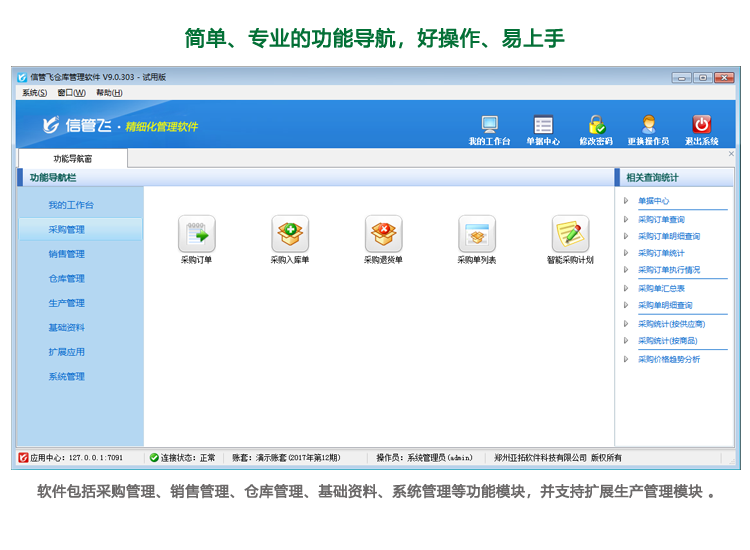Open the 采购单列表 purchase list icon
The width and height of the screenshot is (750, 550).
click(x=477, y=234)
